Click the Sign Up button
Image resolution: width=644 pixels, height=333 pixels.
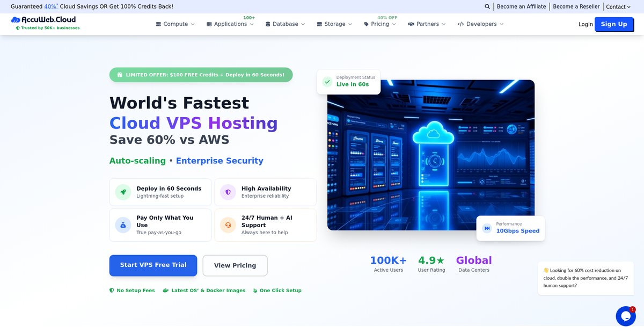(614, 24)
